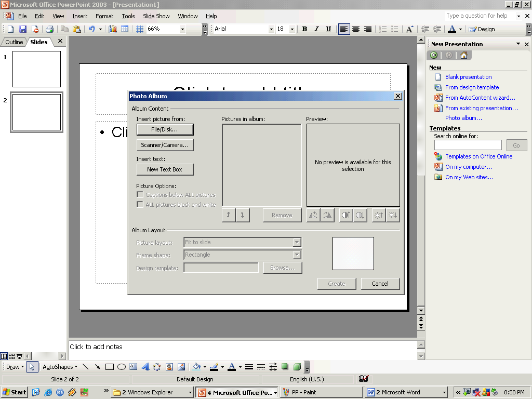This screenshot has width=532, height=399.
Task: Open the Tools menu
Action: 128,16
